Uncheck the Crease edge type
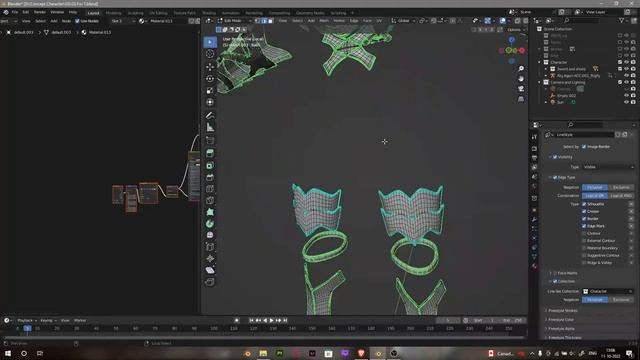Screen dimensions: 640x360 (584, 211)
